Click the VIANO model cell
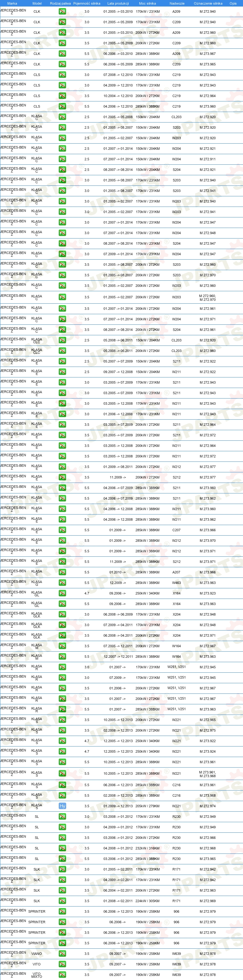The width and height of the screenshot is (243, 980). click(x=37, y=953)
